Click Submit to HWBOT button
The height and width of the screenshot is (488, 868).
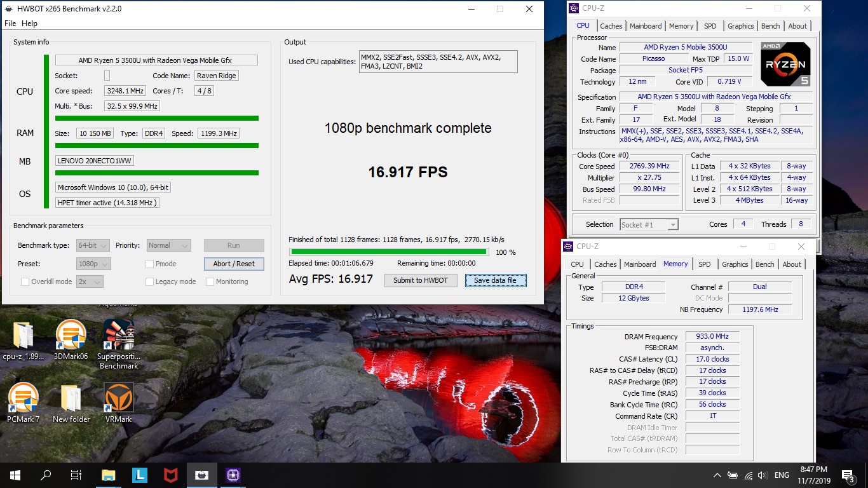coord(421,280)
